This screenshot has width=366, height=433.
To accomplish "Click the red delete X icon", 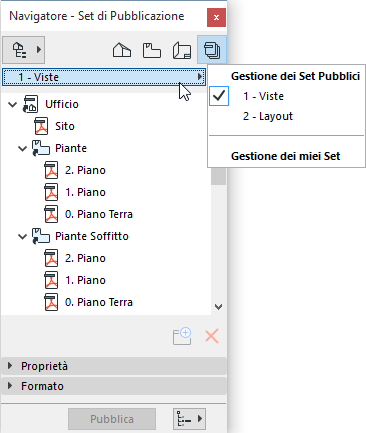I will coord(212,336).
